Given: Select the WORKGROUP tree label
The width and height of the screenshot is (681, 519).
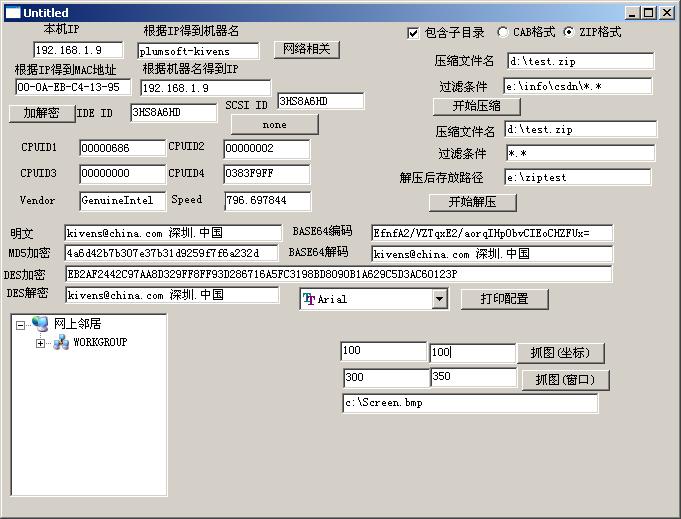Looking at the screenshot, I should pos(100,342).
